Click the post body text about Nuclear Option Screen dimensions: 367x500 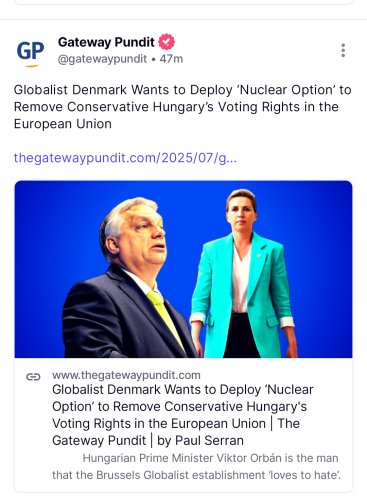182,107
